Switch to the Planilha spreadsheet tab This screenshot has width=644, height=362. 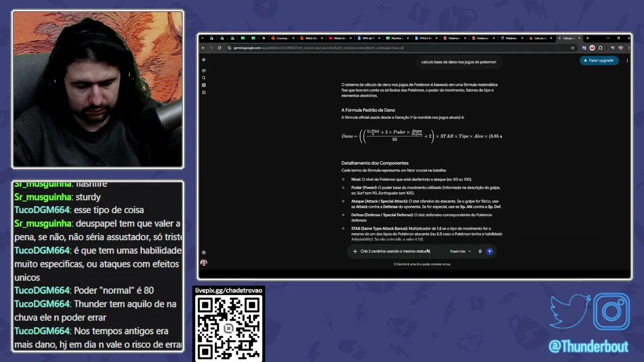[x=398, y=38]
